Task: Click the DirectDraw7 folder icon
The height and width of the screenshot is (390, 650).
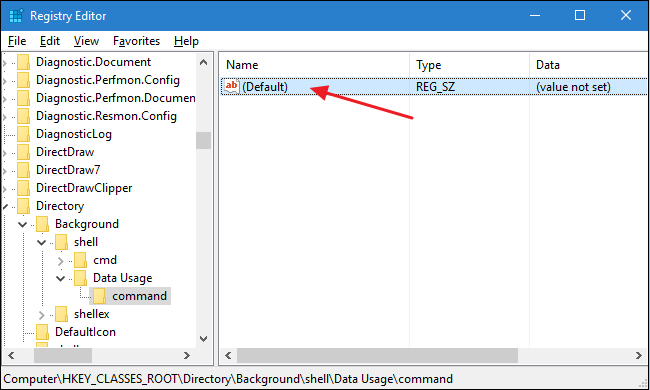Action: click(x=23, y=170)
